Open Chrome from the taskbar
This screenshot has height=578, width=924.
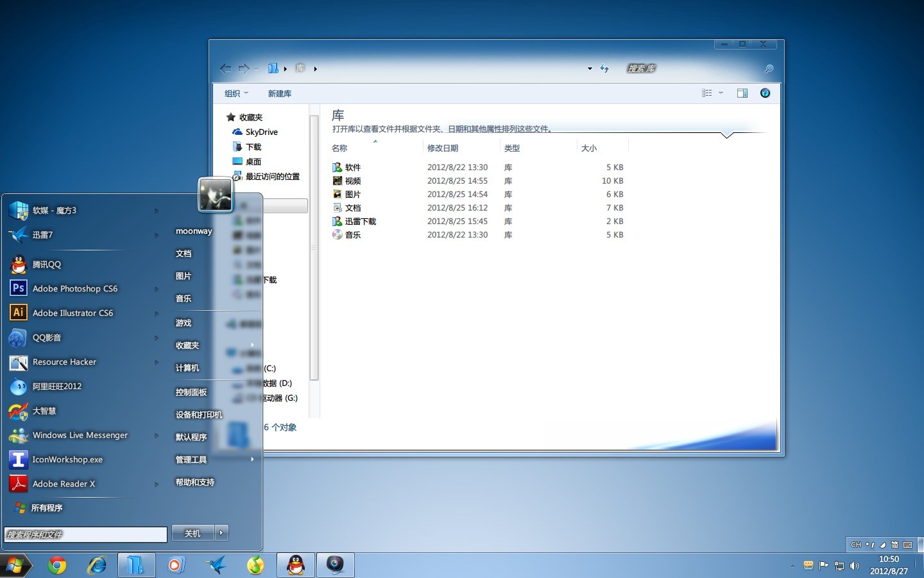point(57,565)
